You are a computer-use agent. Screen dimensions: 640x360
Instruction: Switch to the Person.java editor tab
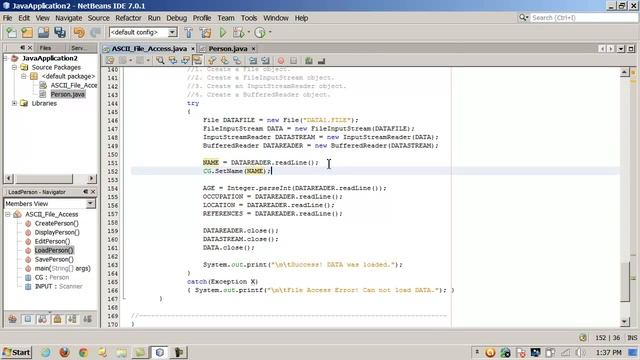pyautogui.click(x=228, y=49)
